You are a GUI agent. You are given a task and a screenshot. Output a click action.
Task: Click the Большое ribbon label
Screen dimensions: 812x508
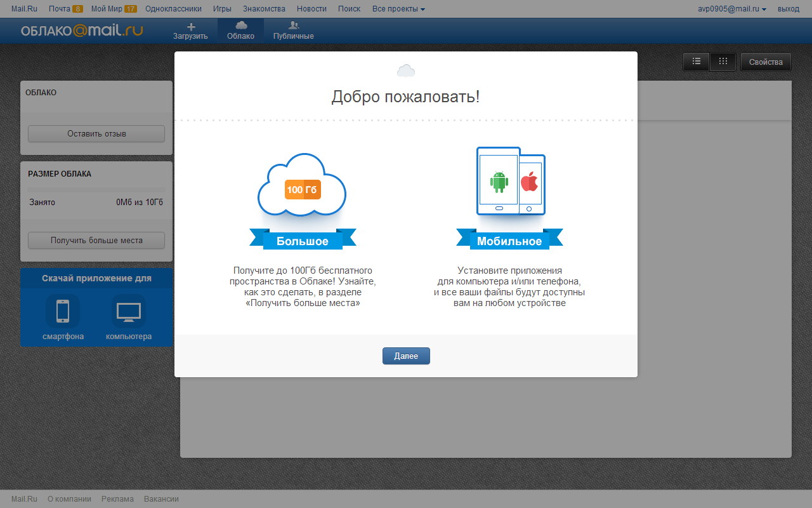click(303, 241)
